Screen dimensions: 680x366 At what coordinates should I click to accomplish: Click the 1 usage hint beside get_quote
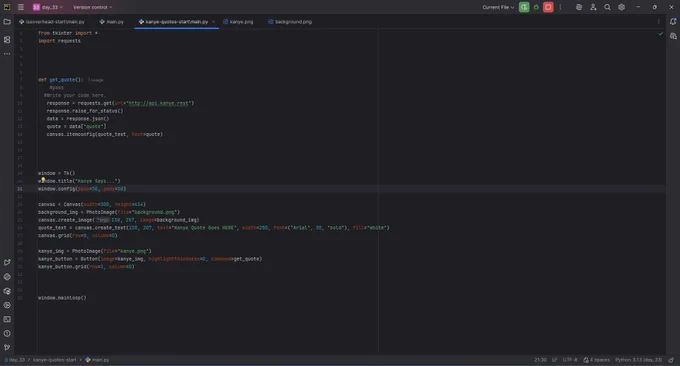(96, 80)
